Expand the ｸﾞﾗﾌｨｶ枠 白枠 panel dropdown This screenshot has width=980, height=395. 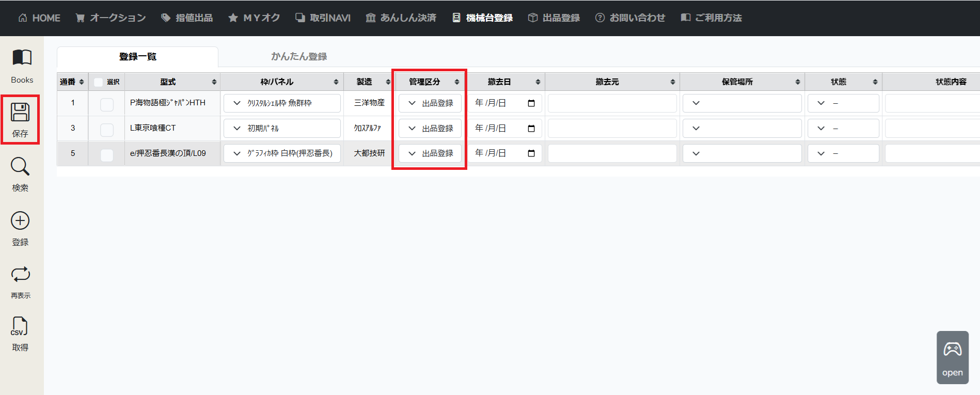click(x=282, y=153)
